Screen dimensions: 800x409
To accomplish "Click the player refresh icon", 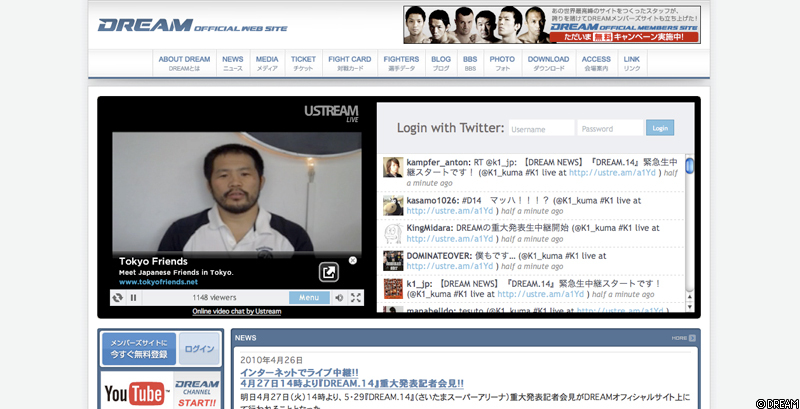I will tap(117, 298).
